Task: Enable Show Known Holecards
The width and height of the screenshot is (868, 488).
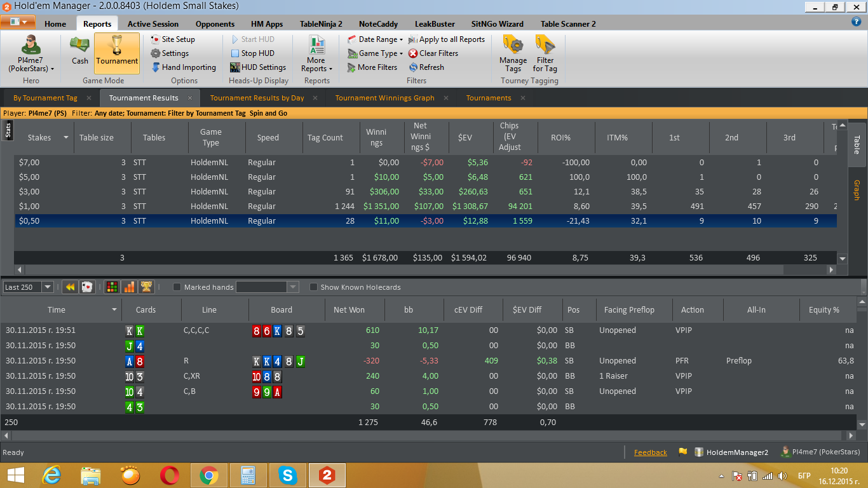Action: (313, 287)
